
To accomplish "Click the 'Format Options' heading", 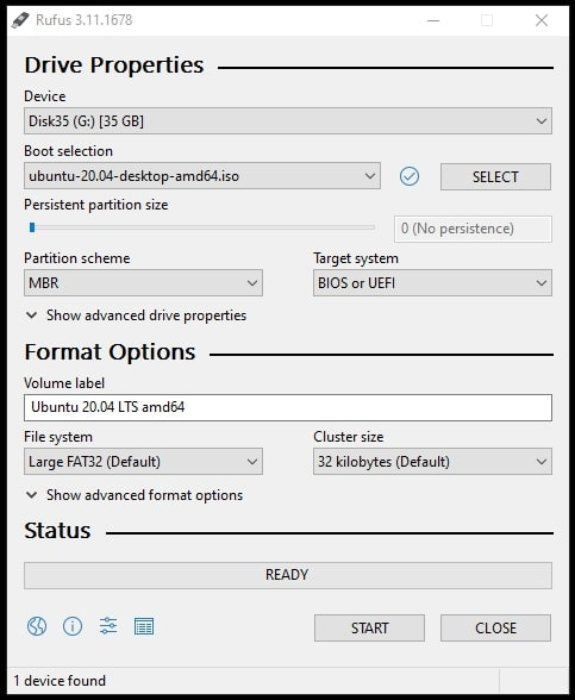I will (110, 352).
